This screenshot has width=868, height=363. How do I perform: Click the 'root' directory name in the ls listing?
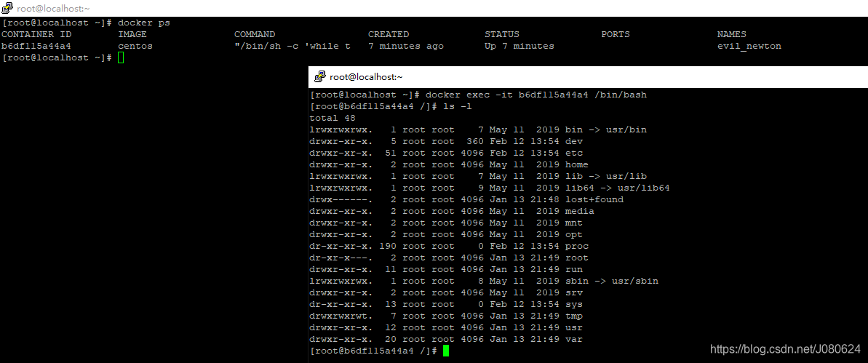[577, 258]
